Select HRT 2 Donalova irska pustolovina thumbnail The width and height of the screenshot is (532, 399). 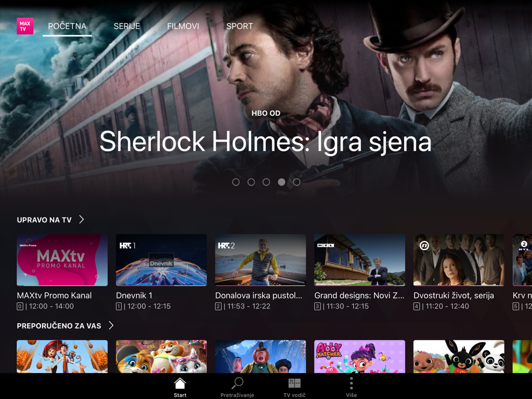click(260, 260)
